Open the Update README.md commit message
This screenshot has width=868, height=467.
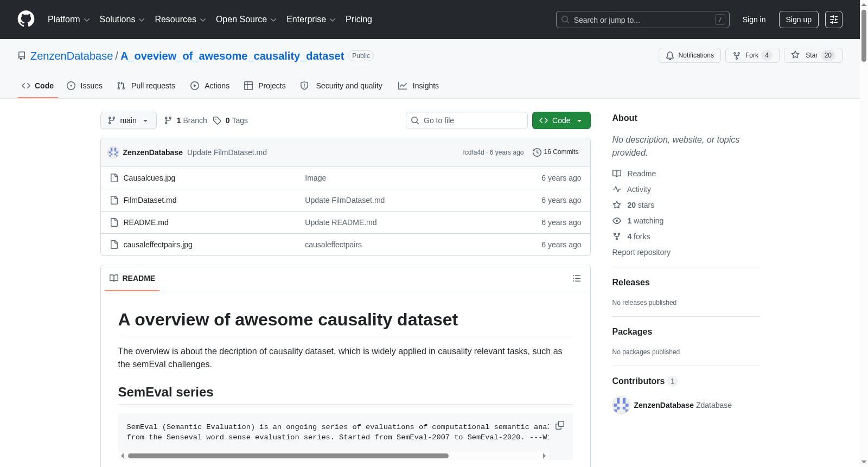pos(341,222)
